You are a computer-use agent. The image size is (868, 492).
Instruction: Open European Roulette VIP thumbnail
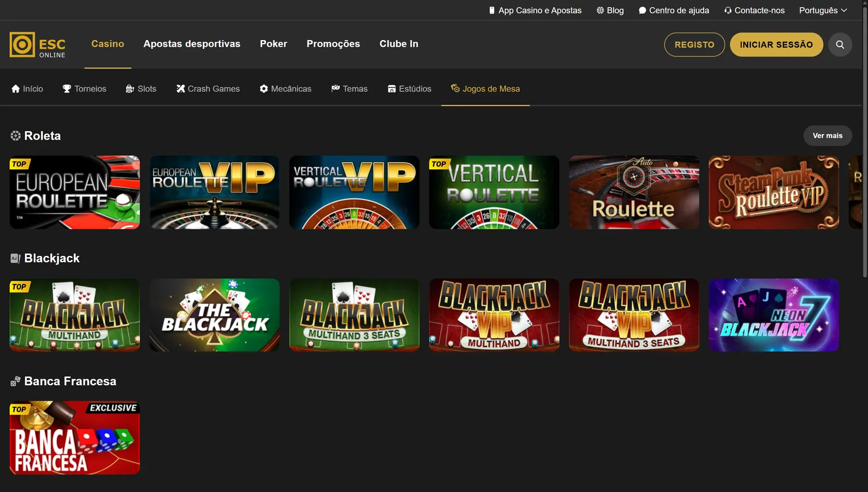coord(215,193)
